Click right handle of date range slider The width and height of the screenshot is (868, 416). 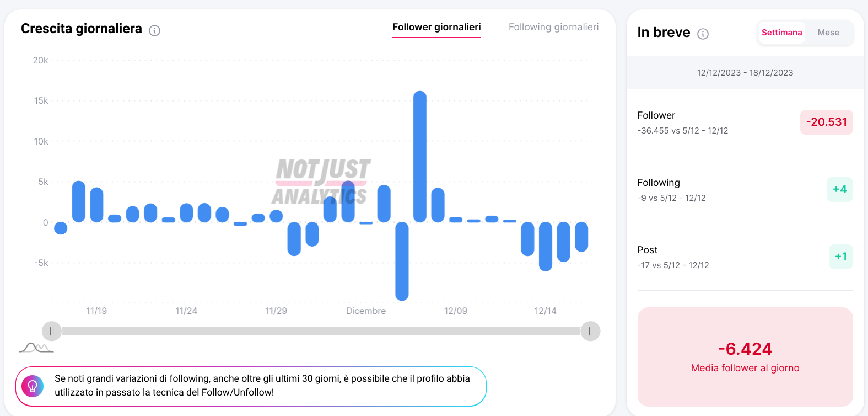tap(590, 332)
